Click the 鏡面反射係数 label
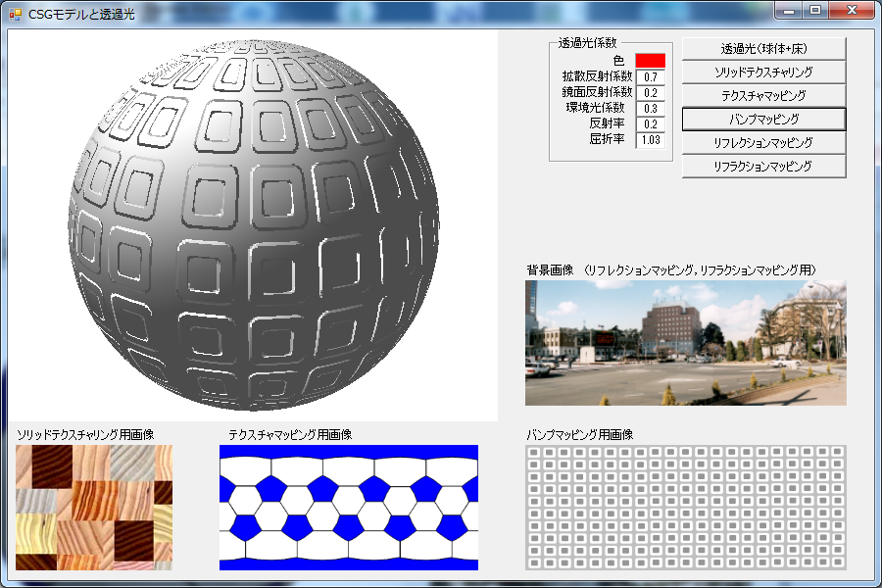This screenshot has width=882, height=588. (597, 92)
